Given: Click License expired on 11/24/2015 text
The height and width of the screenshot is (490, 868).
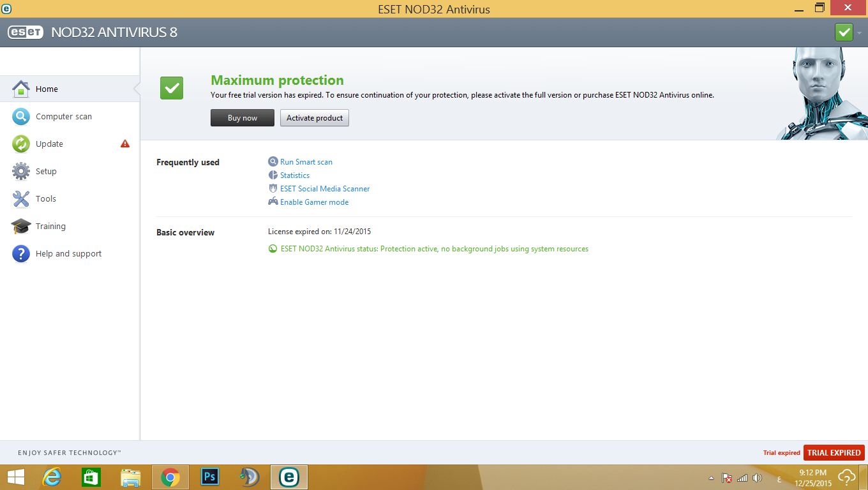Looking at the screenshot, I should coord(319,232).
